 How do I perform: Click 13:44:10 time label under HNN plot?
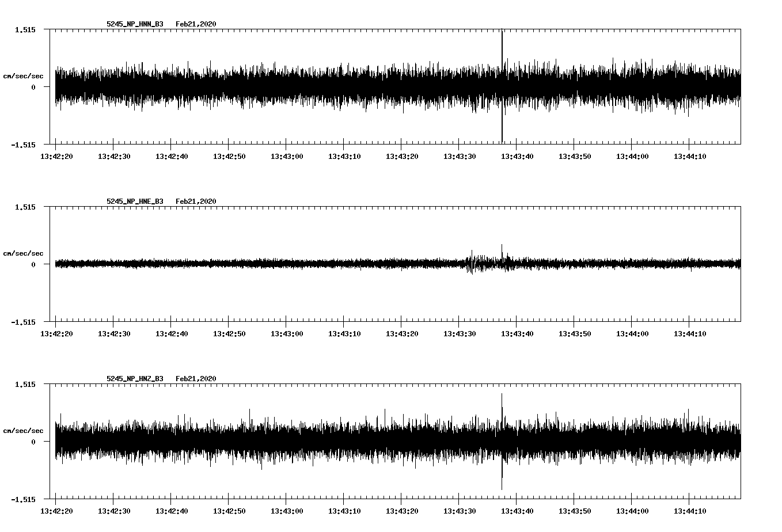690,157
